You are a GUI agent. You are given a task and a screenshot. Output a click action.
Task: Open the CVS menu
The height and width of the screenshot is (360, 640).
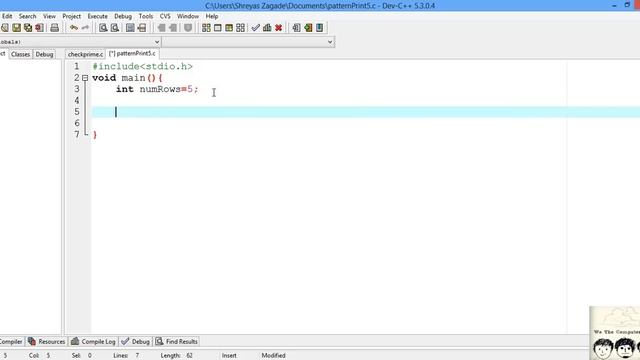coord(165,16)
